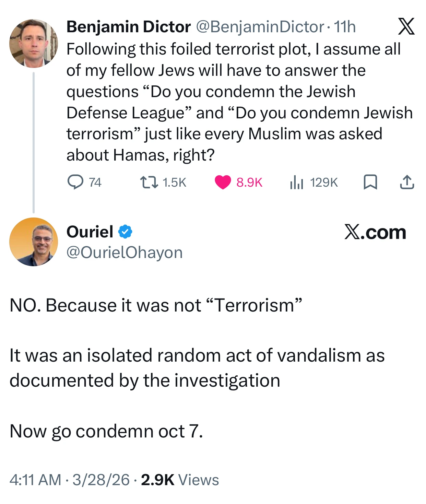Click the Benjamin Dictor display name
Viewport: 426px width, 504px height.
coord(128,27)
